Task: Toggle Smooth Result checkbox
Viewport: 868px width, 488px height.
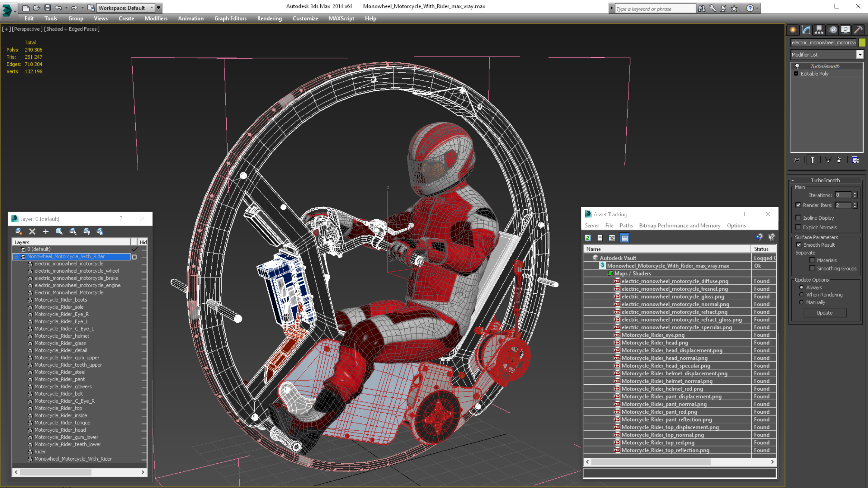Action: (x=799, y=245)
